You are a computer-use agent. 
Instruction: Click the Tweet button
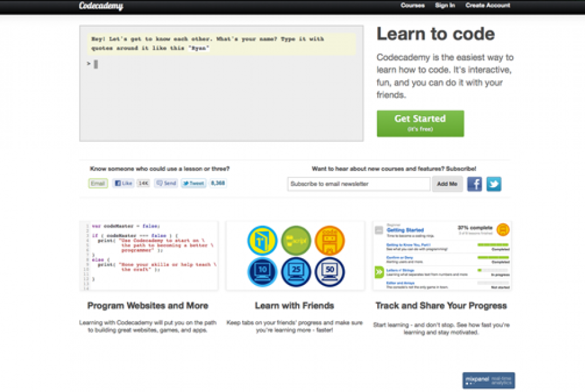pos(194,183)
